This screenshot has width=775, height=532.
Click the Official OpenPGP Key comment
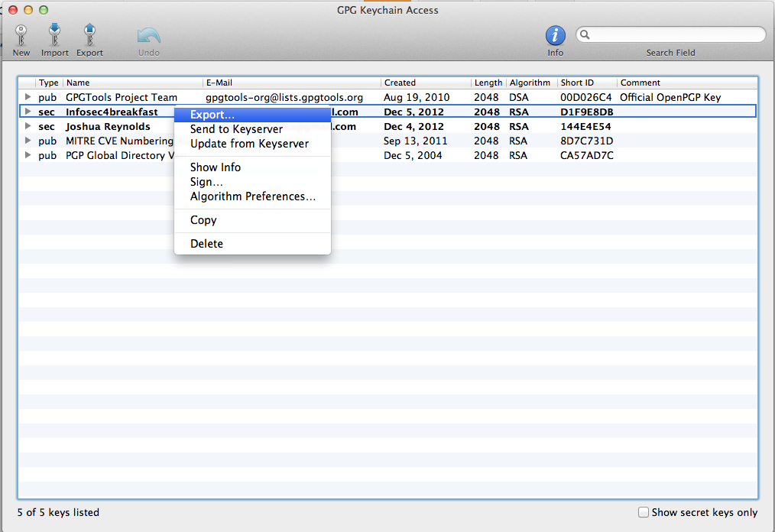670,97
